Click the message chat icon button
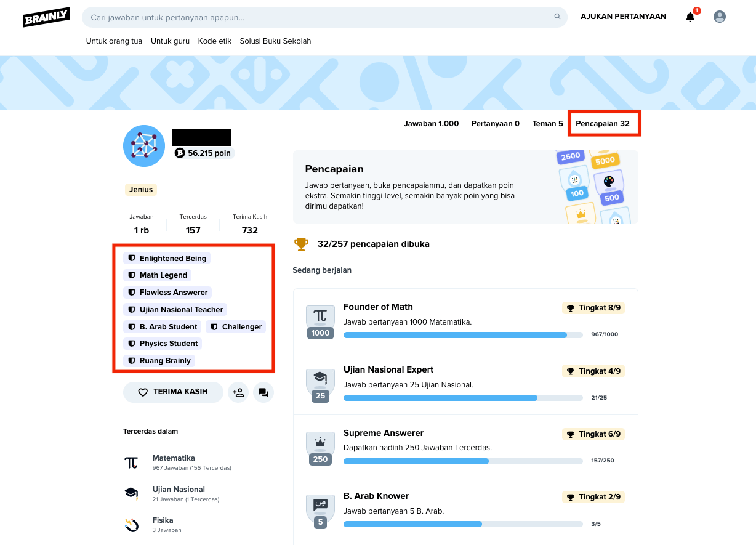 pyautogui.click(x=263, y=392)
